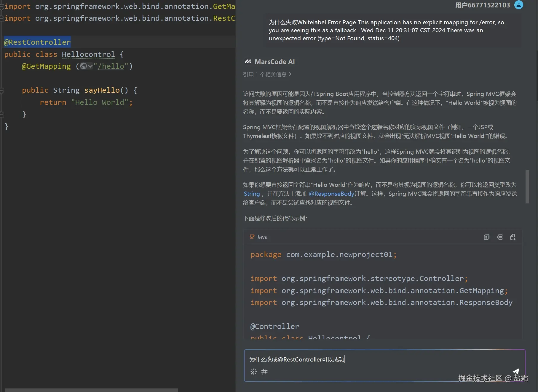The image size is (538, 392).
Task: Click the Java cup icon in code block header
Action: coord(252,237)
